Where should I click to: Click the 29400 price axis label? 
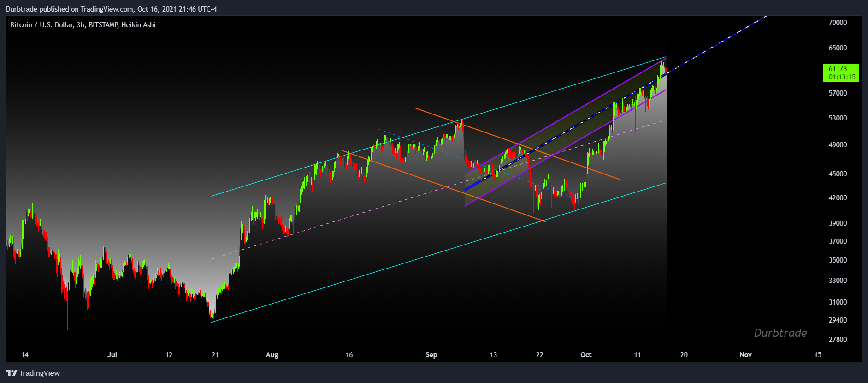[x=838, y=320]
